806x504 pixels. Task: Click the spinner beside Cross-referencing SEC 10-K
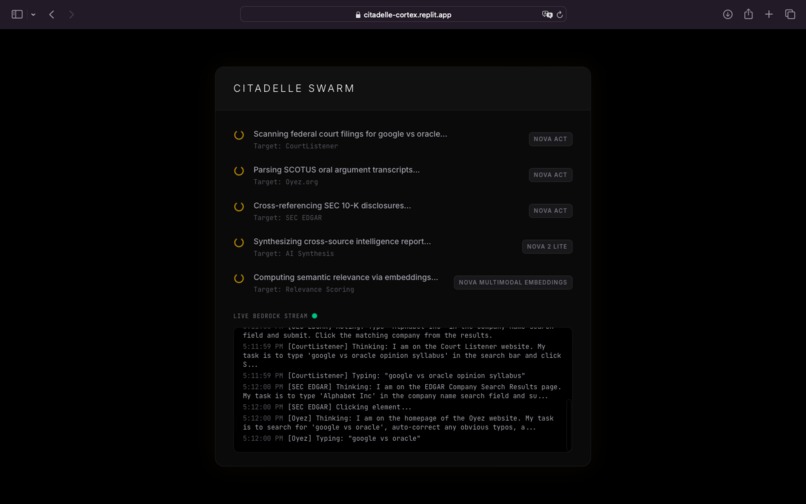tap(239, 207)
